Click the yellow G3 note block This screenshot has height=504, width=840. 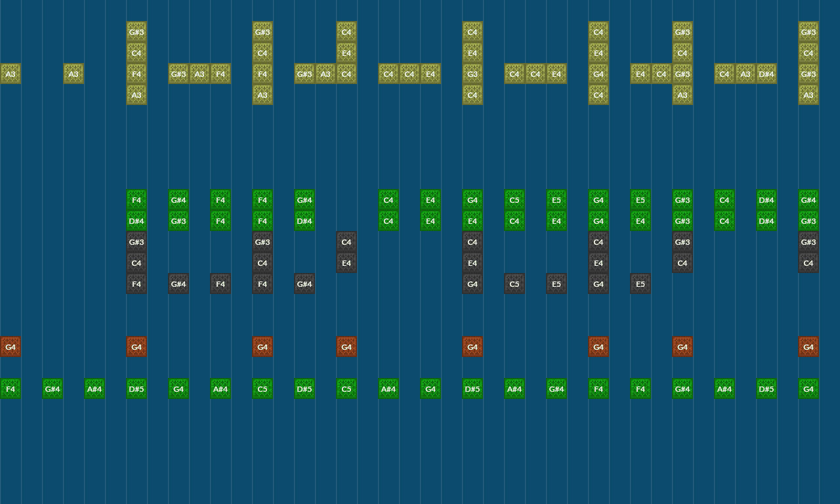472,74
